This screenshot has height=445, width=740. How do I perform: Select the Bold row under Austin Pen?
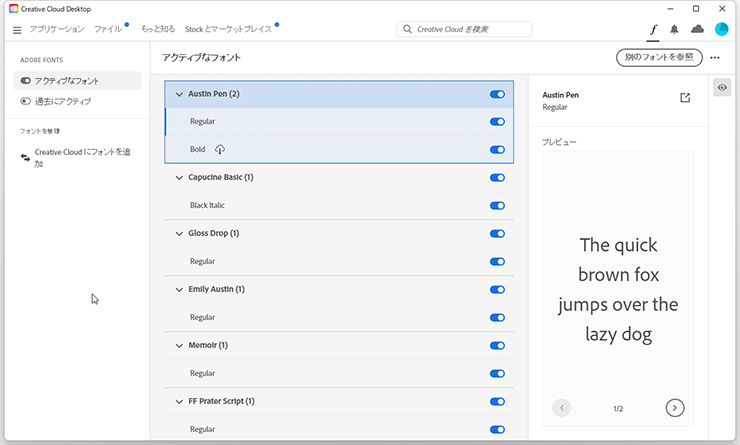(x=339, y=150)
